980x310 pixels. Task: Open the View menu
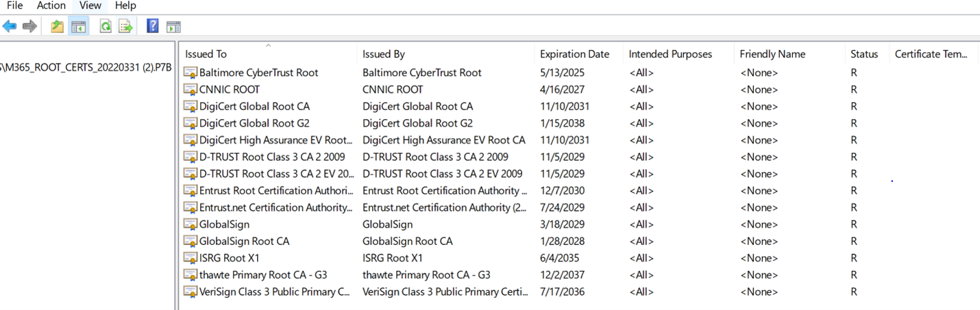(x=90, y=5)
